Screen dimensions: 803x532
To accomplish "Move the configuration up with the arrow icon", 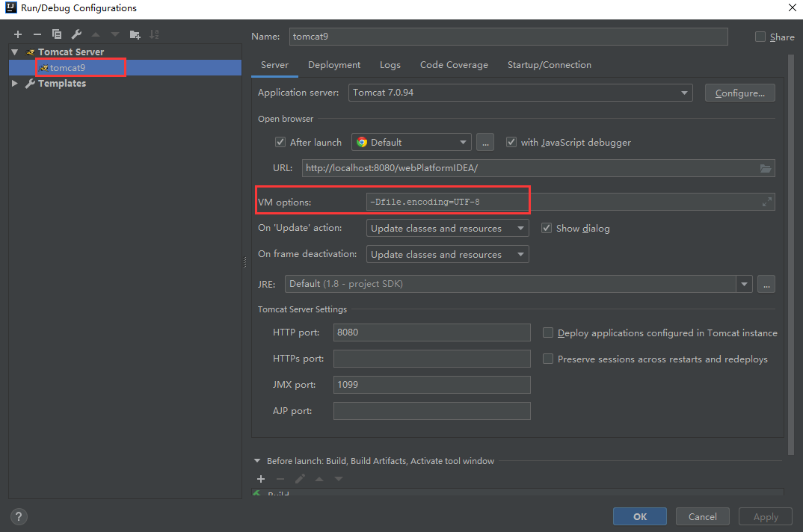I will pos(95,34).
